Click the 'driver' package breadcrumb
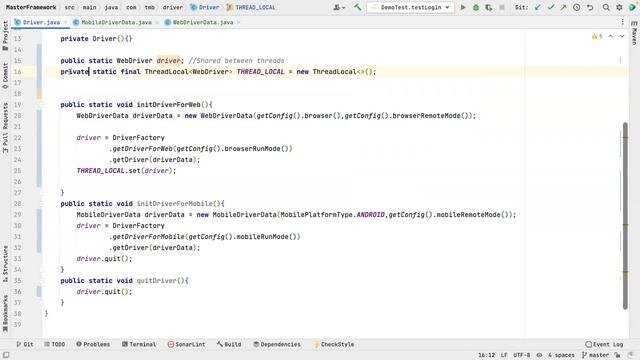This screenshot has width=640, height=360. tap(173, 7)
